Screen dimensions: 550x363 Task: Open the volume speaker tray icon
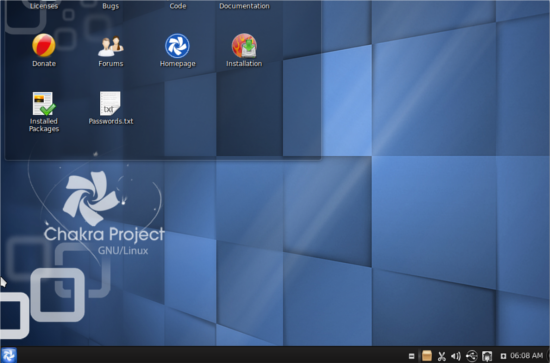(x=456, y=356)
